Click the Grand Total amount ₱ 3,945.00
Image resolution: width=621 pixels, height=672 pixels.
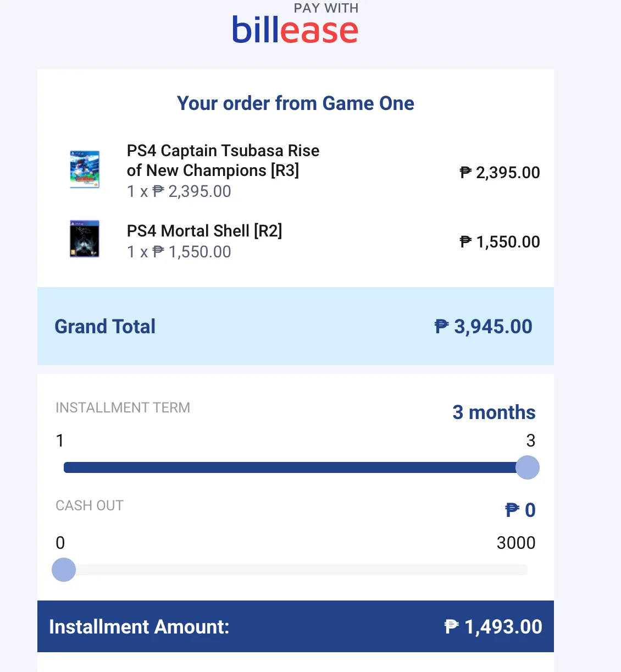[484, 327]
